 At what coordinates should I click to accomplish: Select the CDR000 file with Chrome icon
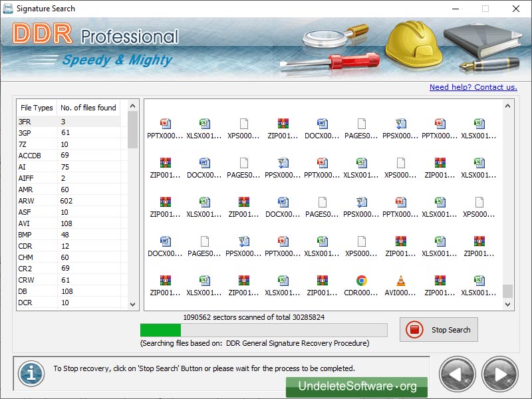click(x=361, y=286)
